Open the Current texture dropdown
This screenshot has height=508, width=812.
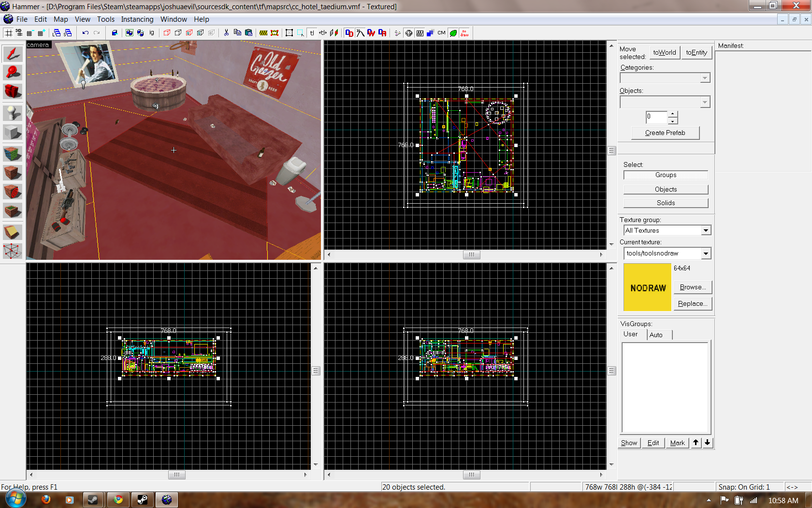[706, 254]
